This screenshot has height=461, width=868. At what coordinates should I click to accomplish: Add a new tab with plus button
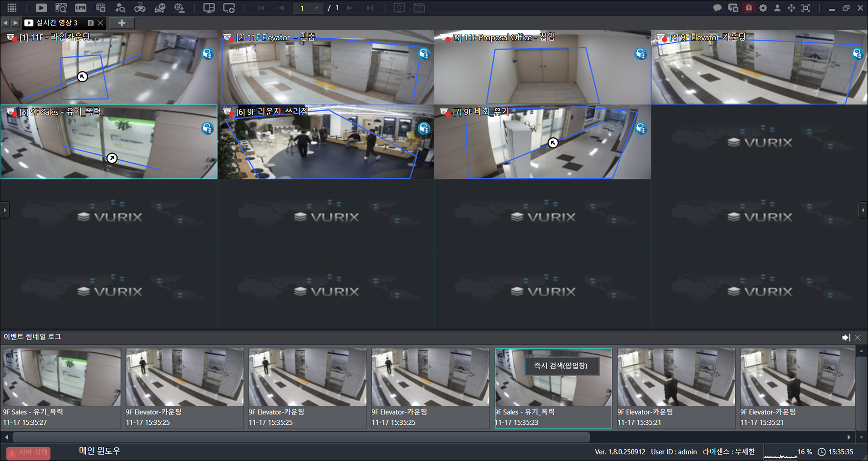click(122, 23)
